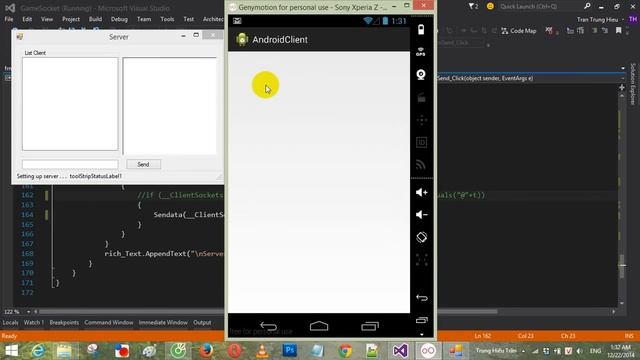
Task: Open the Edit menu
Action: (27, 19)
